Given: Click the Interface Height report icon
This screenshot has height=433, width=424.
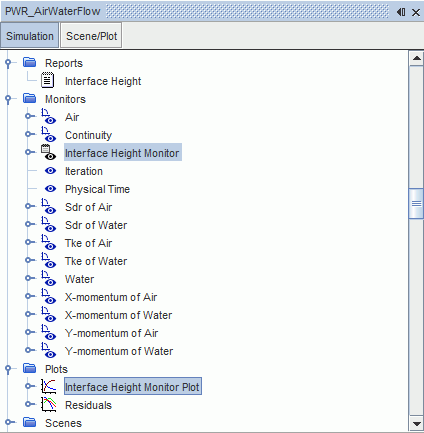Looking at the screenshot, I should tap(47, 81).
